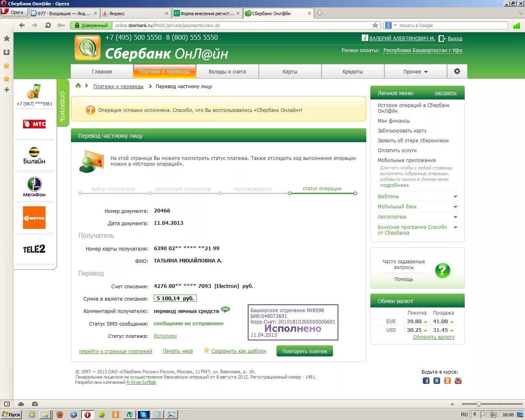
Task: Click Печать чека link
Action: tap(178, 351)
